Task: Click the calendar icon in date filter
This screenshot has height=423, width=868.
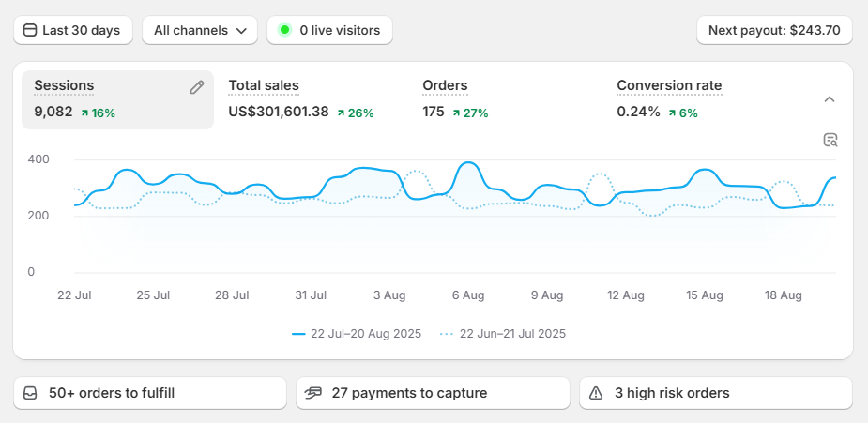Action: pos(30,30)
